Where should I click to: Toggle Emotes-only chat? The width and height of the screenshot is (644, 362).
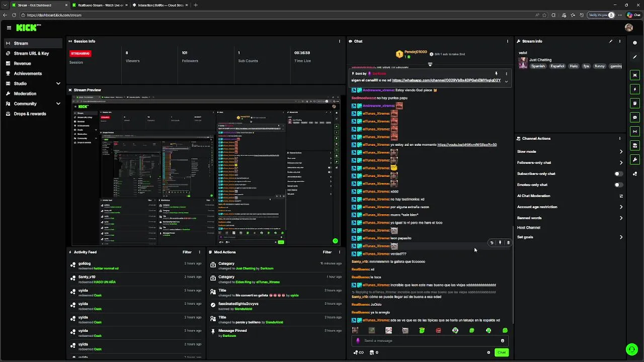coord(618,185)
